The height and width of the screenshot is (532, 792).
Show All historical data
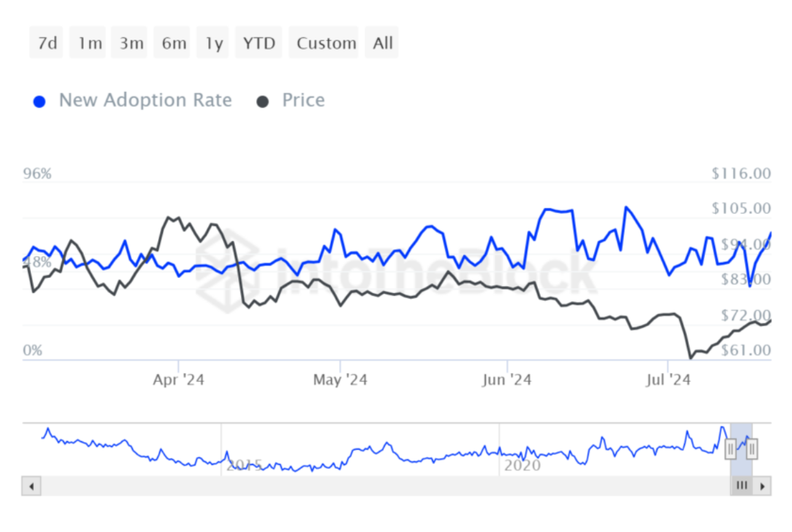pos(383,43)
